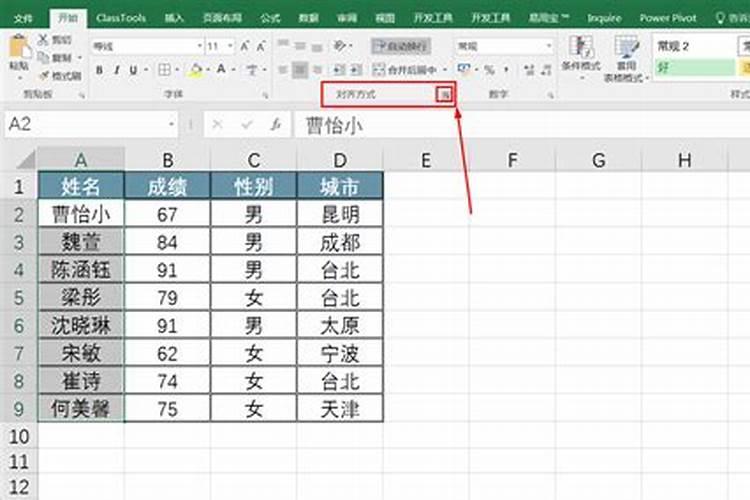Open the Clipboard (剪贴板) group dialog launcher
The width and height of the screenshot is (750, 500).
pyautogui.click(x=82, y=95)
